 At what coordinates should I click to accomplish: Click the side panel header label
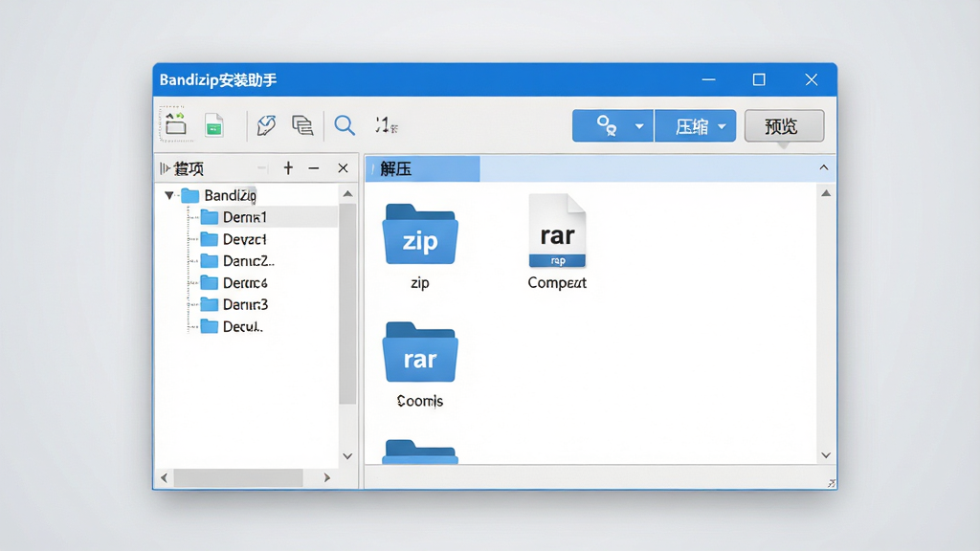pyautogui.click(x=189, y=168)
